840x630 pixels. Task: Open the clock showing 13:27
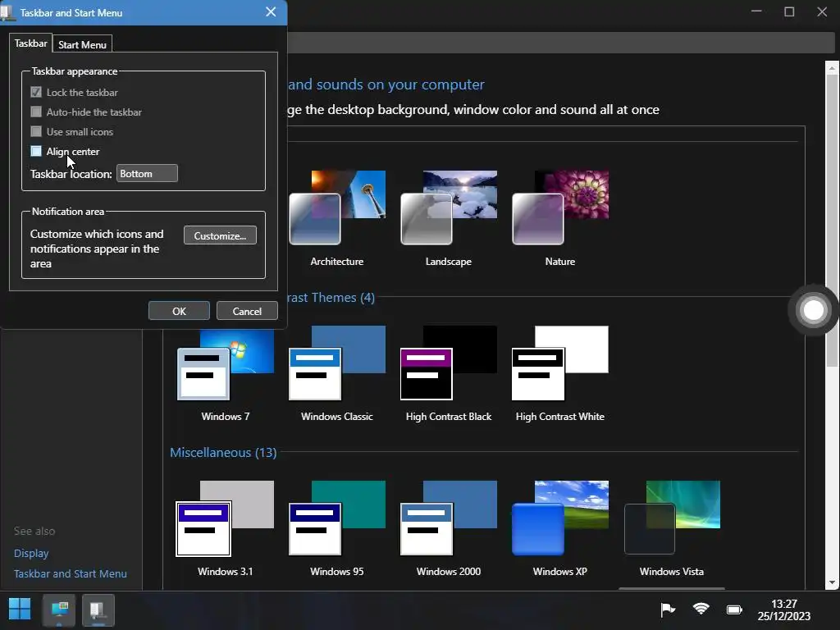pos(783,610)
